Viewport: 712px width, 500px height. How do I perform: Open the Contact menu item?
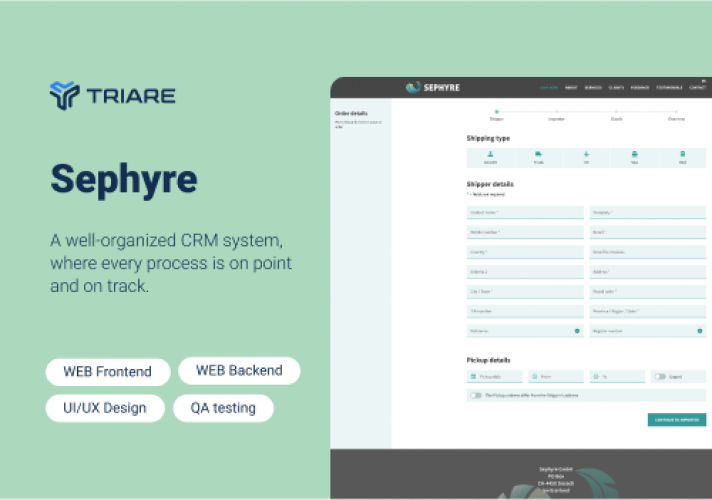point(697,88)
